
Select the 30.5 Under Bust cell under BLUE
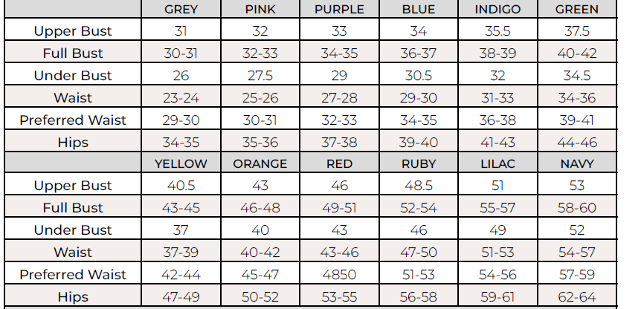coord(419,76)
